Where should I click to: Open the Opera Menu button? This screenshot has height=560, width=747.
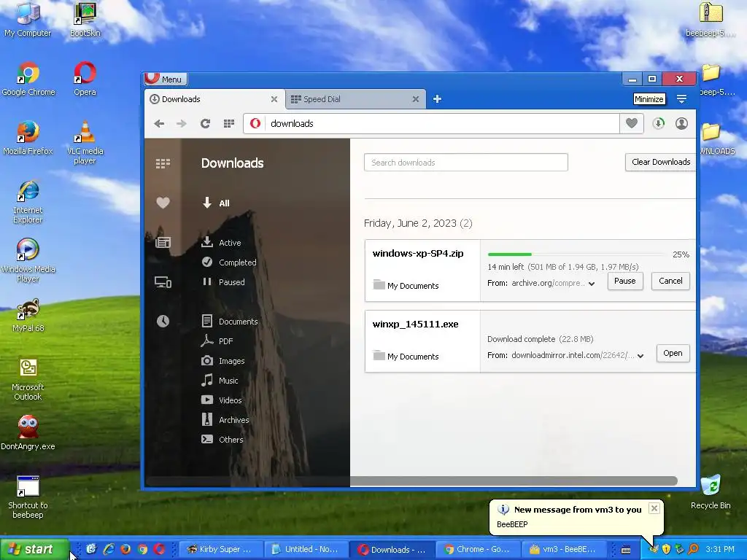click(166, 79)
